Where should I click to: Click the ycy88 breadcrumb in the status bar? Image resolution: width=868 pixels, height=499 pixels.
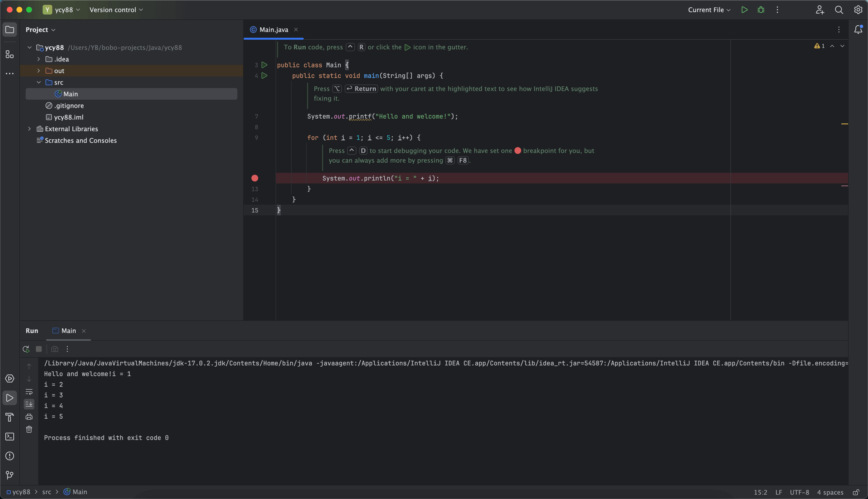[x=18, y=492]
